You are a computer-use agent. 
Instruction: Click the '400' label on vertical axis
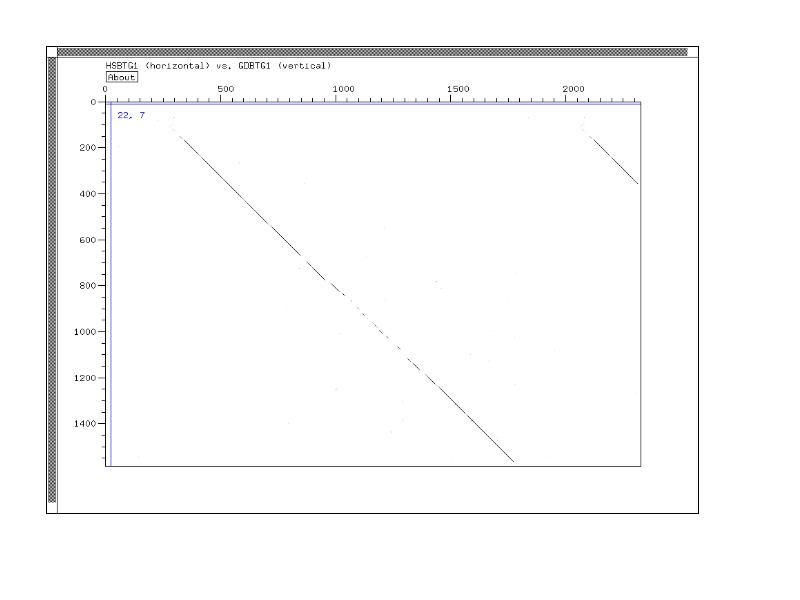[x=88, y=194]
